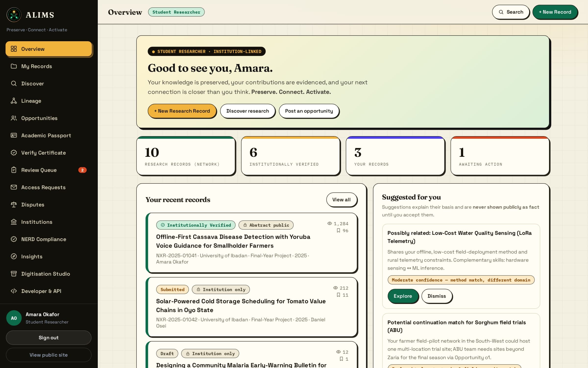Sign out of the account
Screen dimensions: 588x368
pos(49,338)
